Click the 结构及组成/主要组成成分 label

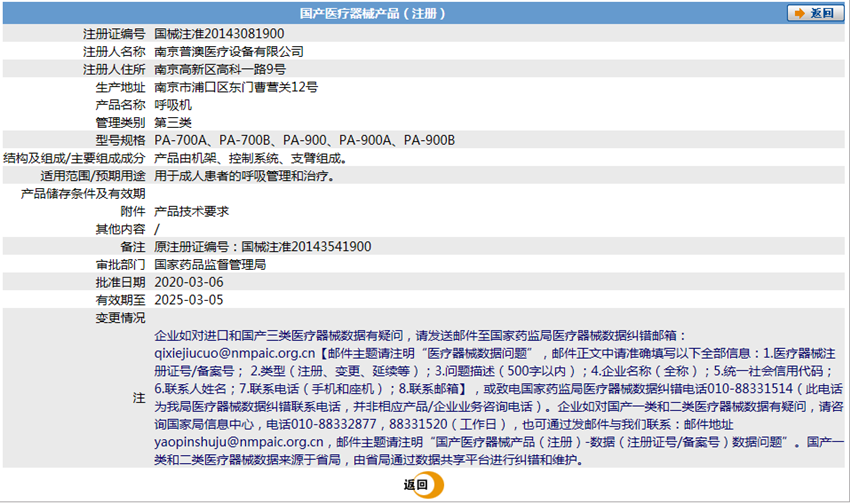click(74, 158)
